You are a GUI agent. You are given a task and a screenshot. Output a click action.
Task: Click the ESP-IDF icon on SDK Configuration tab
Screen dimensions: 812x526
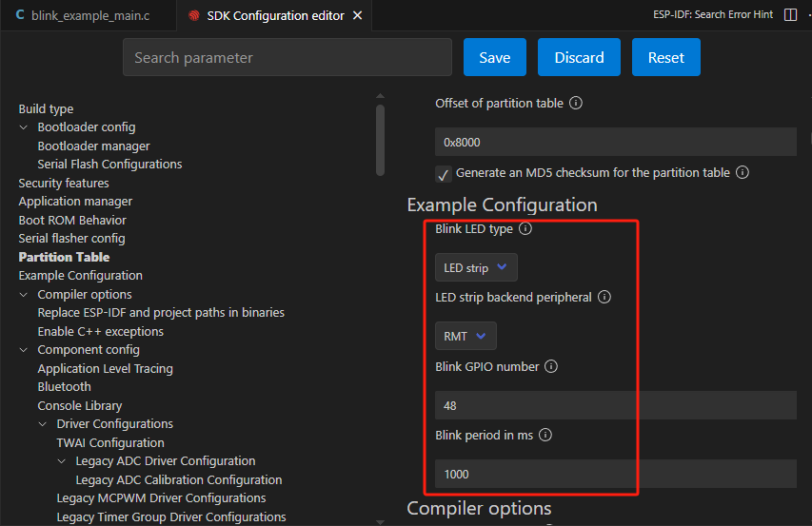click(x=193, y=16)
